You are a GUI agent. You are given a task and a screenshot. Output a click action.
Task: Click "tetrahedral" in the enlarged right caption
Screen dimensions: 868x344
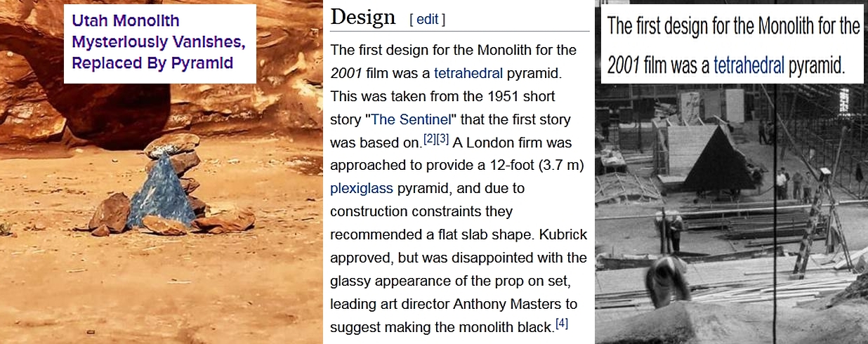pyautogui.click(x=749, y=65)
